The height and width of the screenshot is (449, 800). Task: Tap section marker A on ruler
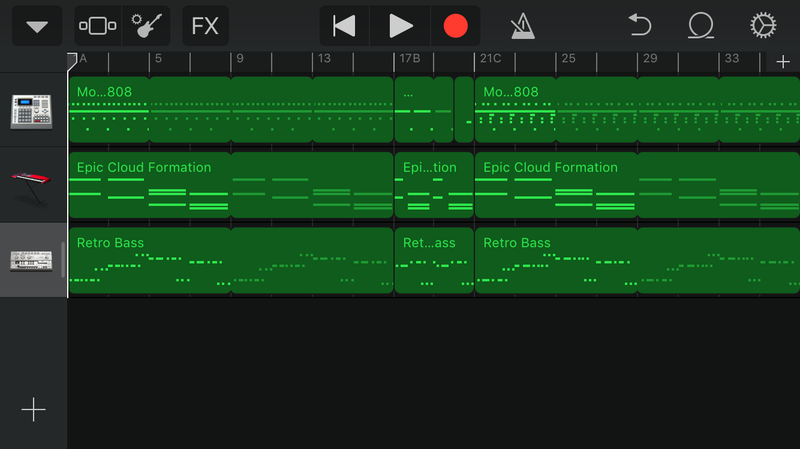tap(83, 59)
